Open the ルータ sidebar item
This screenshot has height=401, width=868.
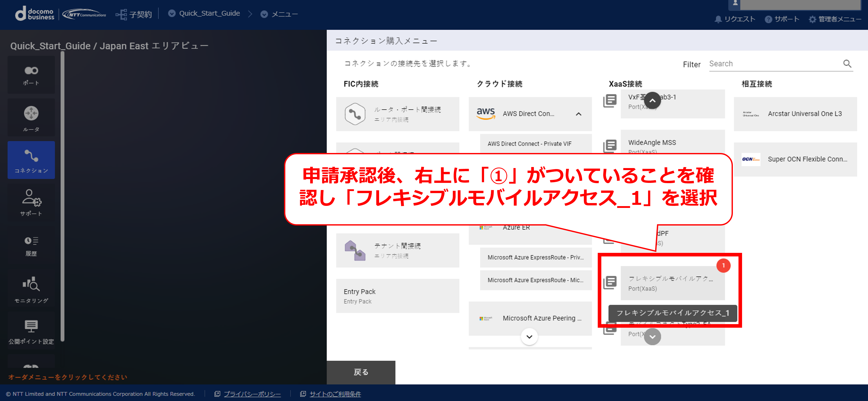(x=31, y=118)
